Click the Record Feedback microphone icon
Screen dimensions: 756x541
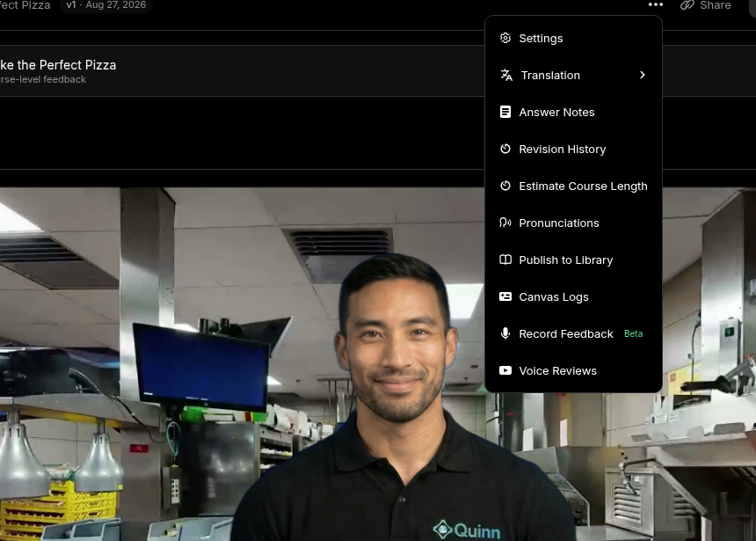click(x=505, y=333)
